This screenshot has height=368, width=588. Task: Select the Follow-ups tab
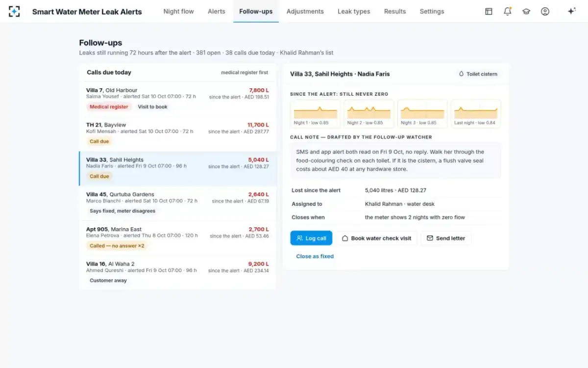tap(256, 11)
